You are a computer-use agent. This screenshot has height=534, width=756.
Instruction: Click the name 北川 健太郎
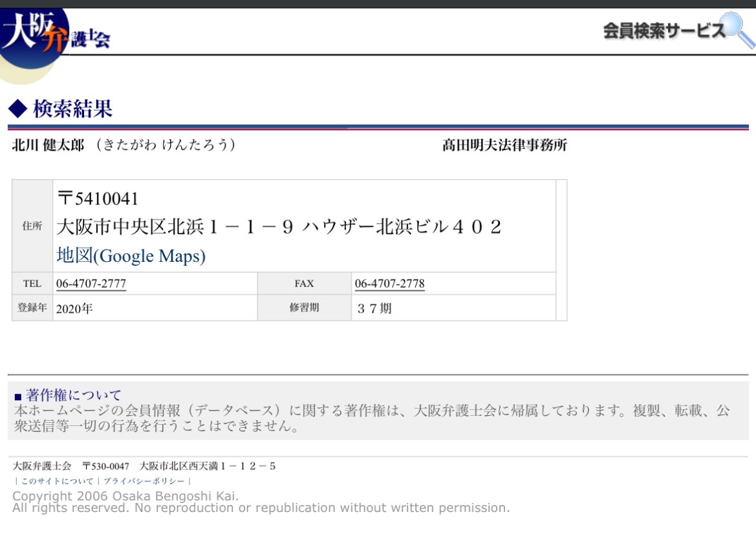(48, 145)
